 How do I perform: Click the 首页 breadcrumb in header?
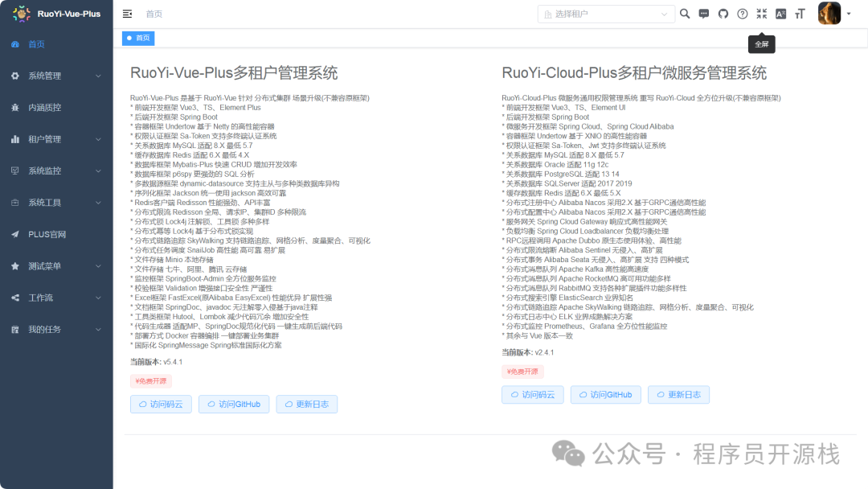[154, 14]
